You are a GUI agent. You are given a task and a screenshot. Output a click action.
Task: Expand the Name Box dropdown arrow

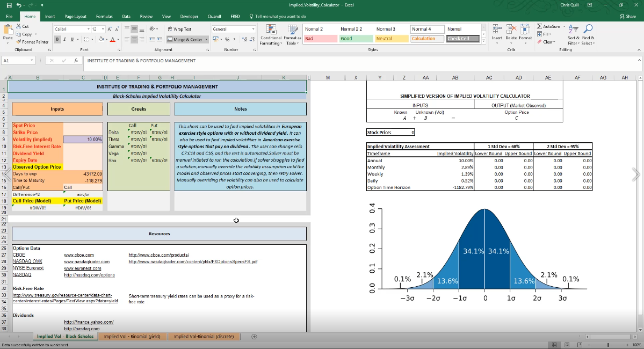33,61
